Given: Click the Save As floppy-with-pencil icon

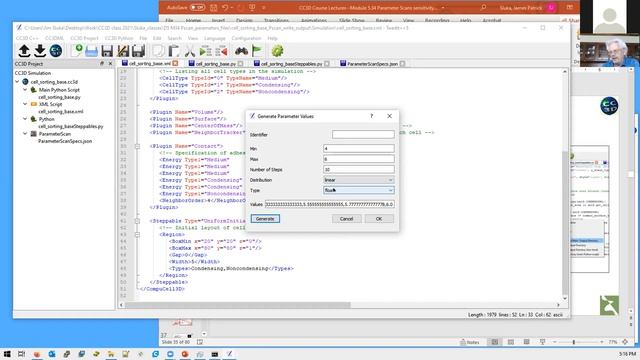Looking at the screenshot, I should [123, 51].
